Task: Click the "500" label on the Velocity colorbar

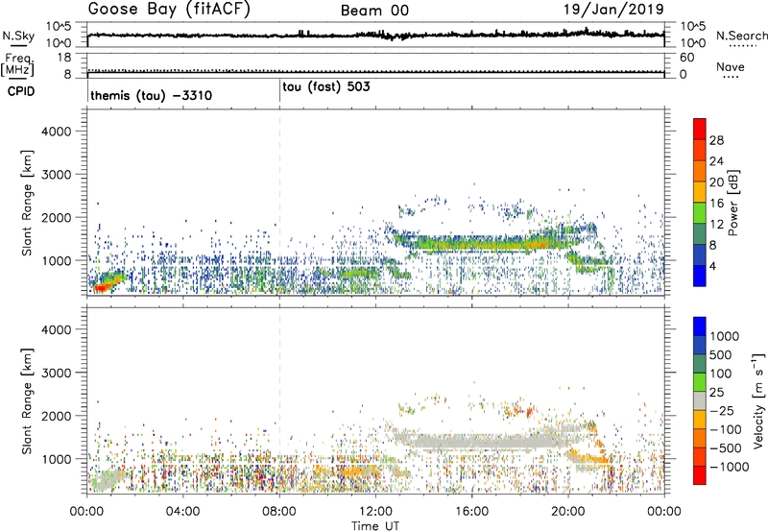Action: tap(721, 355)
